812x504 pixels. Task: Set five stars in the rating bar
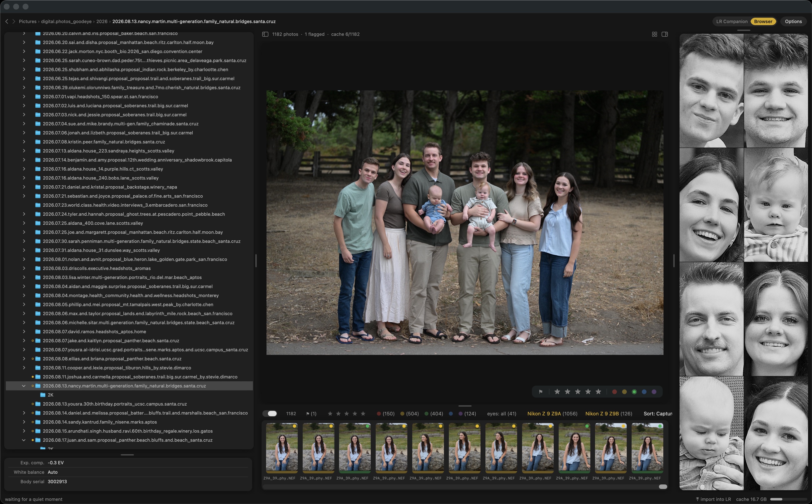click(598, 392)
